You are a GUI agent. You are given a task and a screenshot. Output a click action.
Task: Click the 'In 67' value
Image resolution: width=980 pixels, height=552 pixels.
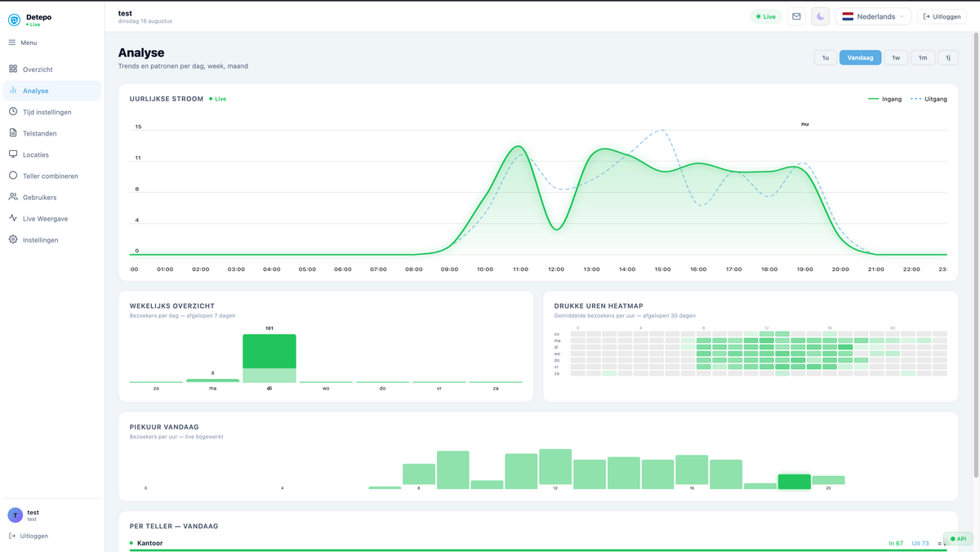[x=896, y=543]
